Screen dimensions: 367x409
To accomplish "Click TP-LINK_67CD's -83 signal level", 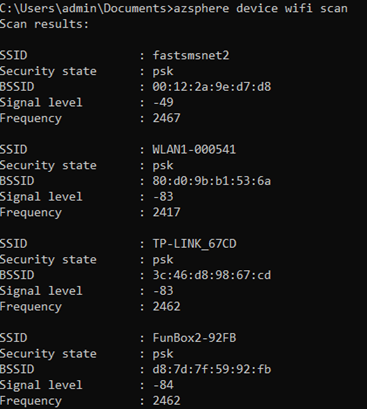I will (163, 291).
